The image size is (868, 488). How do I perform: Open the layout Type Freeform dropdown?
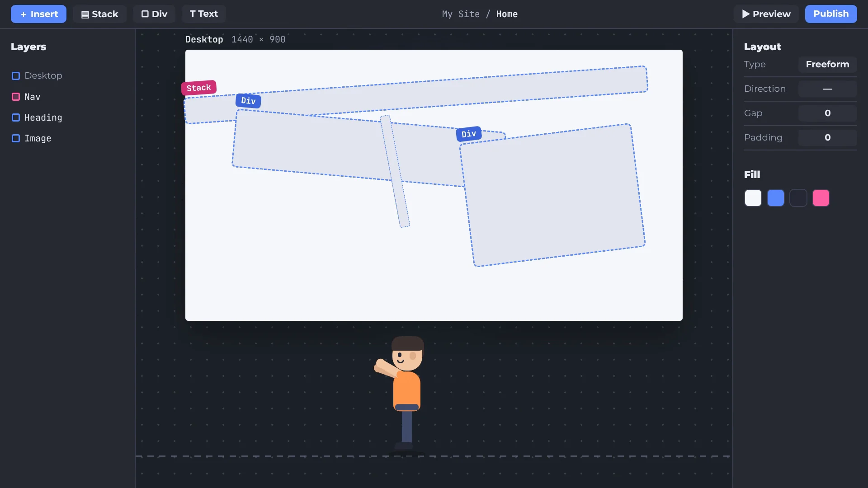(x=827, y=64)
